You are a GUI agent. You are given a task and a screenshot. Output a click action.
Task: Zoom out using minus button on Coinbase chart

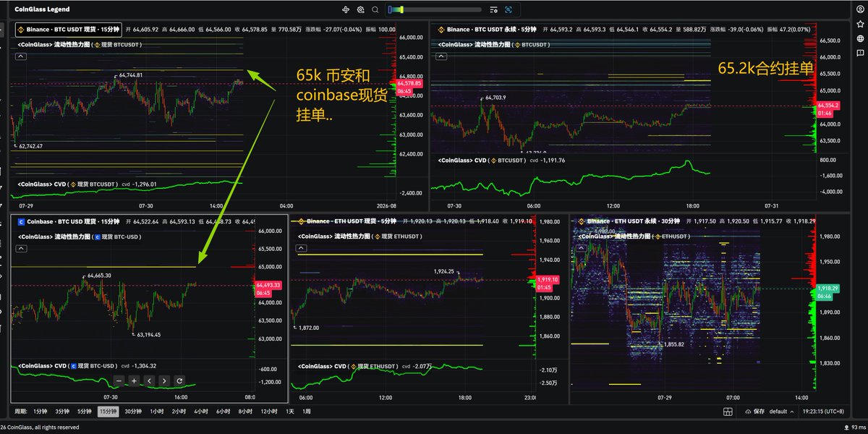[118, 380]
